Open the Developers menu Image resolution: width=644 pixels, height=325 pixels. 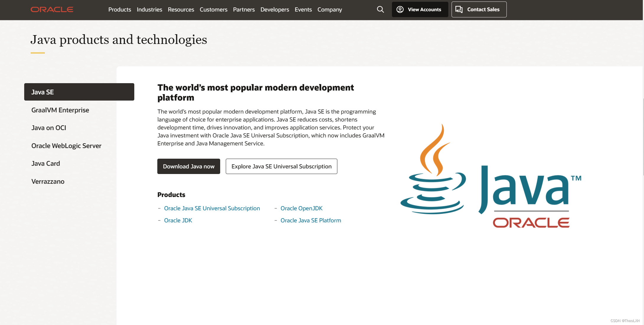tap(275, 9)
